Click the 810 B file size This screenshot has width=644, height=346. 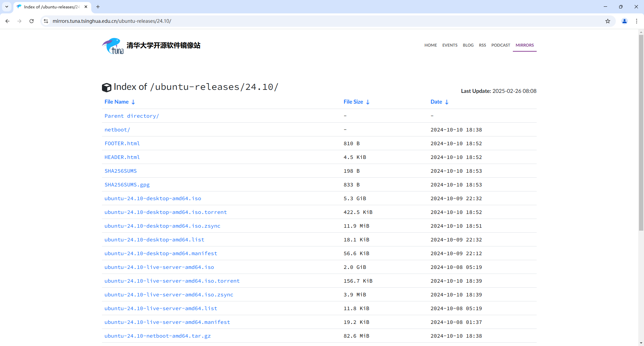(352, 143)
